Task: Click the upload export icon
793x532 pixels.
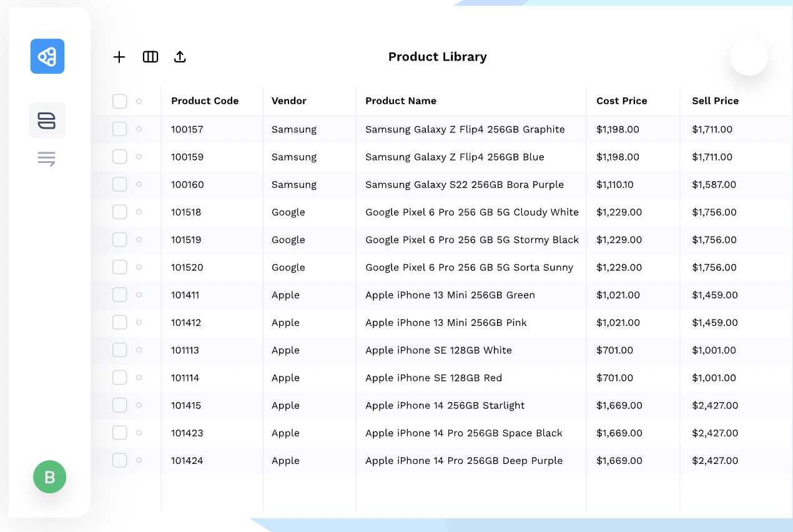Action: click(180, 57)
